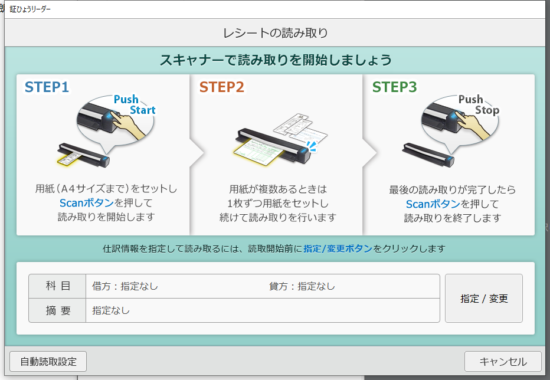Click the スキャナーで読み取りを開始しましょう heading

(275, 60)
